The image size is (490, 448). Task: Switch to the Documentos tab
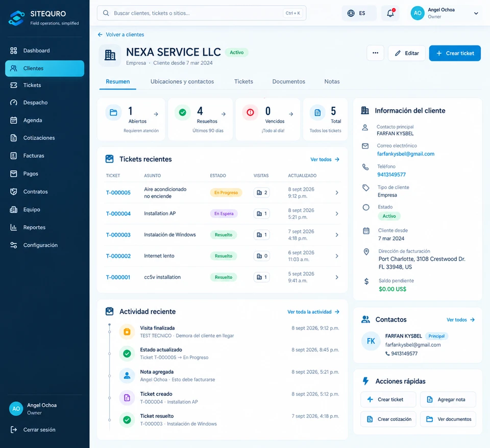tap(288, 81)
